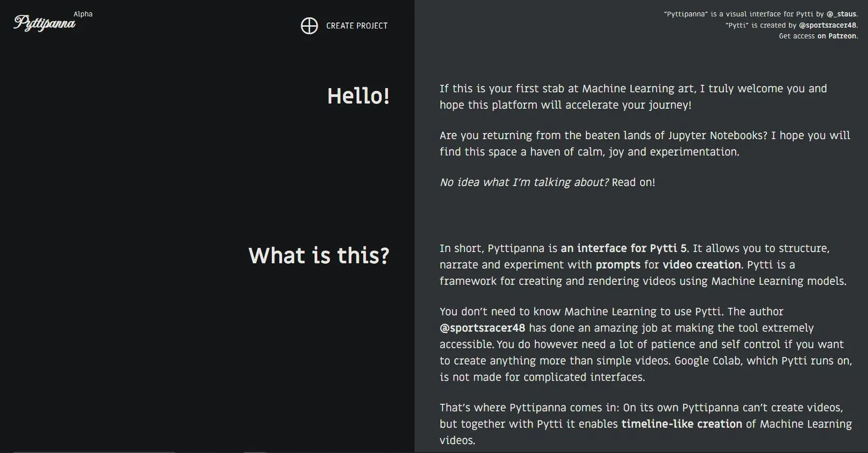Viewport: 868px width, 453px height.
Task: Click @sportsracer48 mention in the body paragraph
Action: click(x=482, y=328)
